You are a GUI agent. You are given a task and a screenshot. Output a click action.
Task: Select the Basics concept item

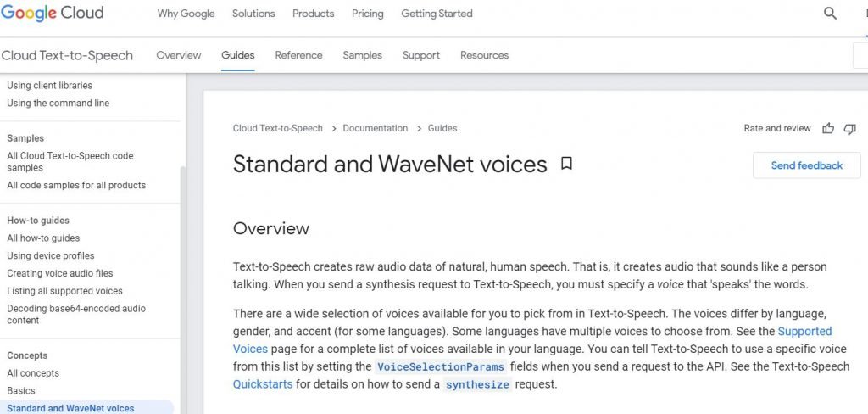point(21,391)
